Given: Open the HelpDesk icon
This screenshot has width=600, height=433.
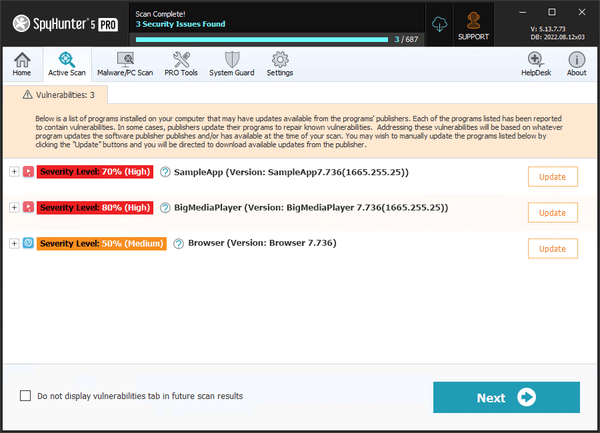Looking at the screenshot, I should point(536,64).
